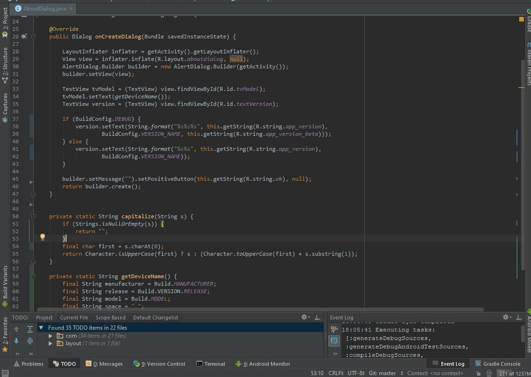This screenshot has width=531, height=377.
Task: Select the TODO Current File tab
Action: pos(74,317)
